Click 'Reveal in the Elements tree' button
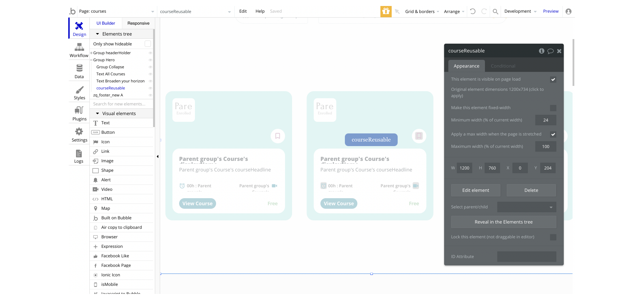The image size is (644, 295). [x=504, y=222]
